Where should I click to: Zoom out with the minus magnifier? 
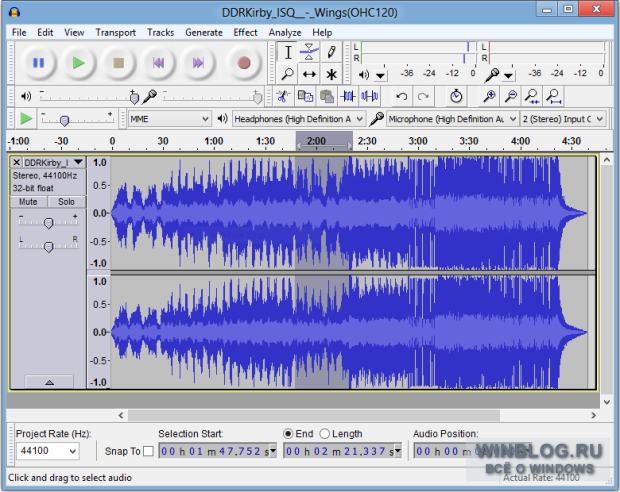point(511,96)
